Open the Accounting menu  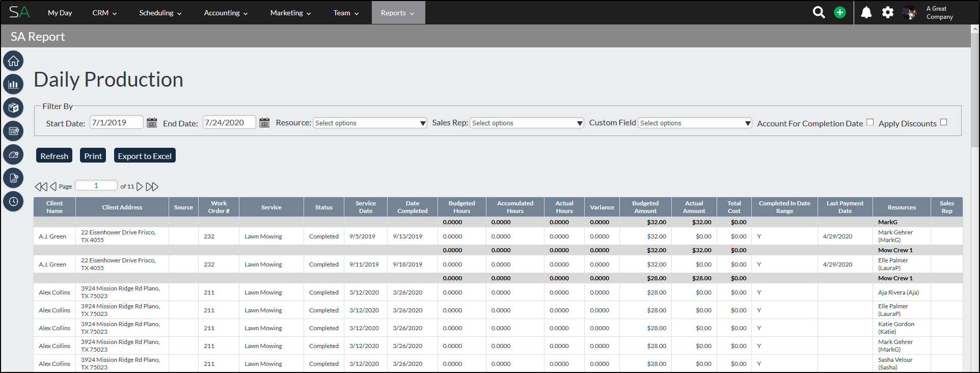226,13
